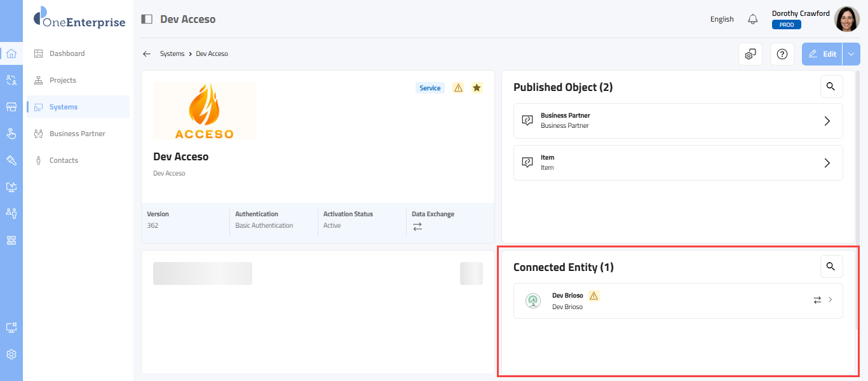The height and width of the screenshot is (381, 868).
Task: Click the Edit button
Action: tap(822, 54)
